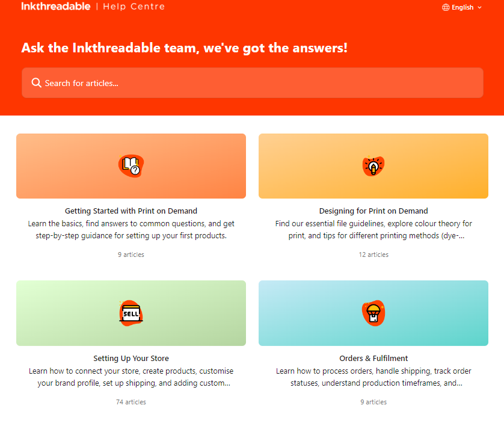This screenshot has height=423, width=504.
Task: Click '12 articles' count text
Action: coord(373,255)
